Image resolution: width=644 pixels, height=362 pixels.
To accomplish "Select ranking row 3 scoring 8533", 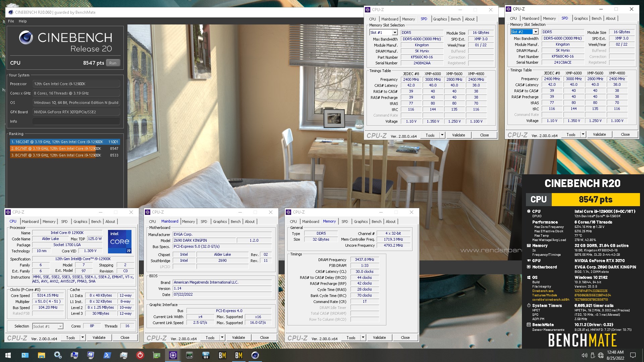I will (x=64, y=155).
